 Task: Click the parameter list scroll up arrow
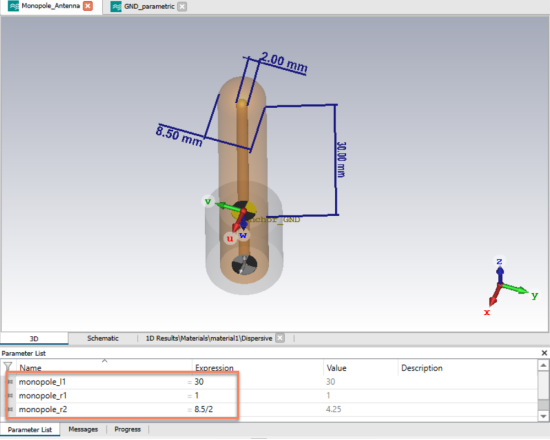coord(543,366)
